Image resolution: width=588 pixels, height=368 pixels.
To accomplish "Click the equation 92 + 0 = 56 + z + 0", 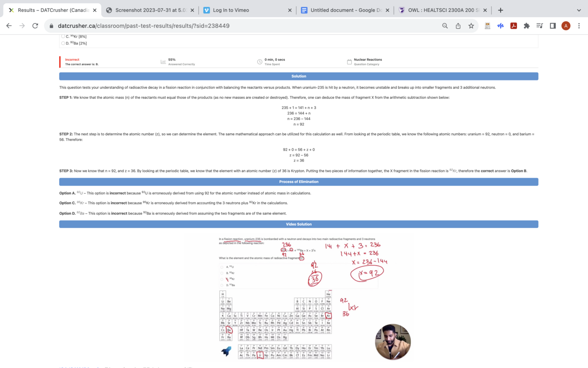I will (x=298, y=150).
